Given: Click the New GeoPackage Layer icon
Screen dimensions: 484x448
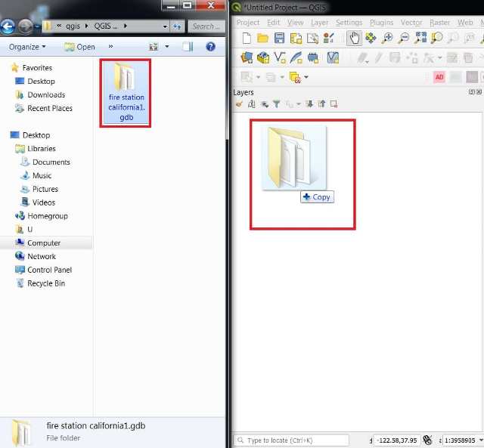Looking at the screenshot, I should pos(263,57).
